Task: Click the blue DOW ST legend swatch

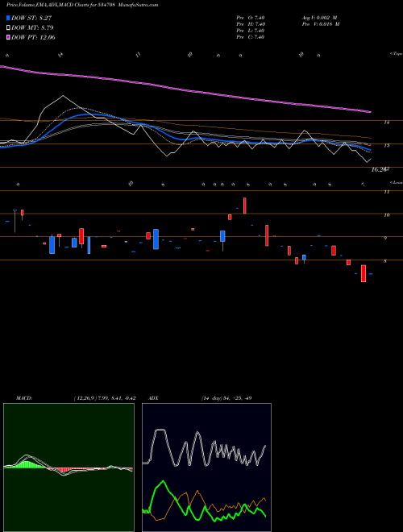Action: pyautogui.click(x=8, y=18)
